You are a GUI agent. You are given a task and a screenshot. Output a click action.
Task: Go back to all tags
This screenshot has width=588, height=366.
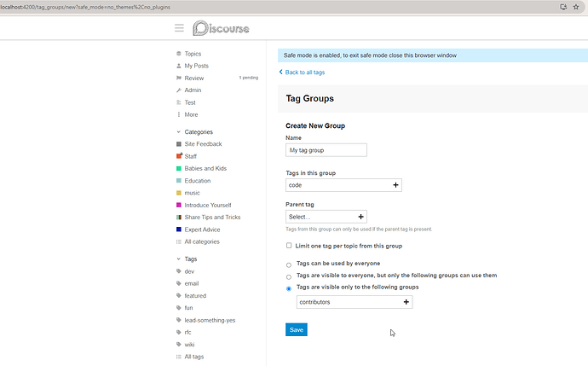click(305, 72)
